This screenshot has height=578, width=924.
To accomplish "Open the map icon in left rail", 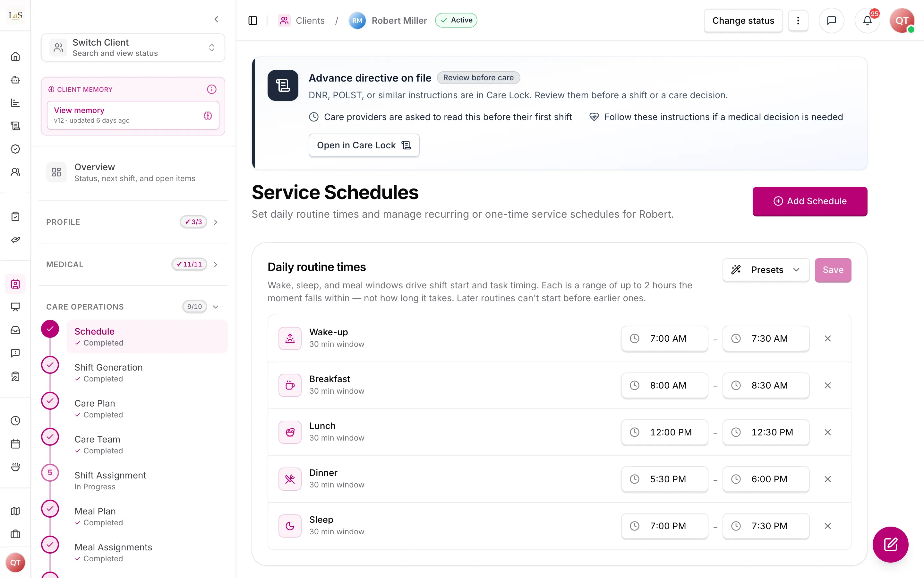I will tap(15, 511).
